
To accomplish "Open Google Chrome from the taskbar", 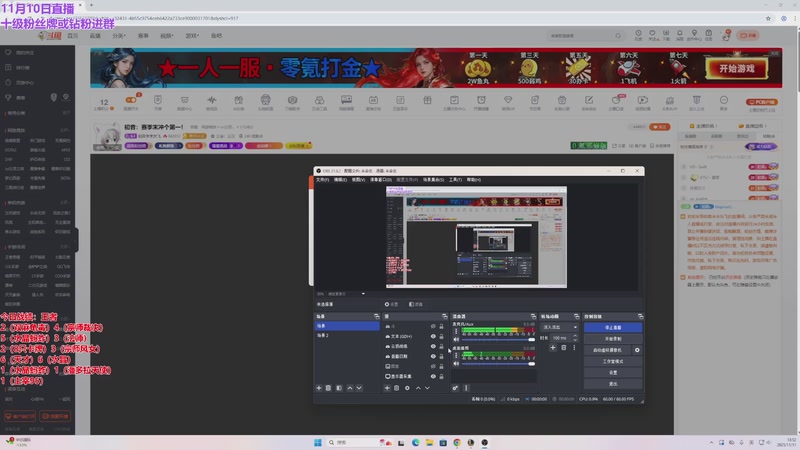I will pyautogui.click(x=457, y=442).
